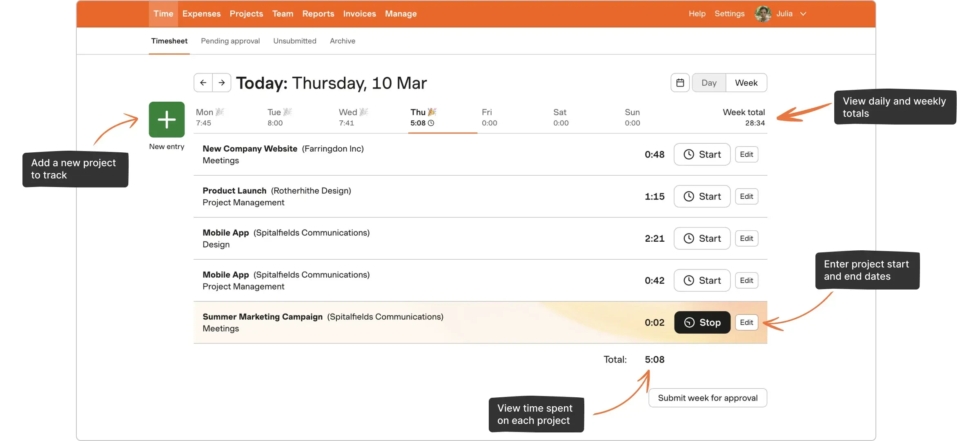Select Sun in the week strip
980x441 pixels.
pyautogui.click(x=633, y=117)
